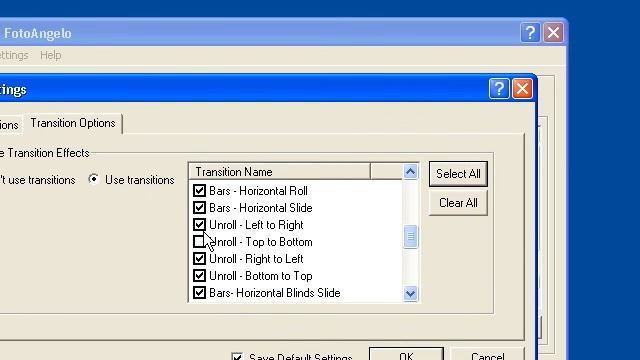Select the Unroll - Left to Right text

pyautogui.click(x=256, y=225)
